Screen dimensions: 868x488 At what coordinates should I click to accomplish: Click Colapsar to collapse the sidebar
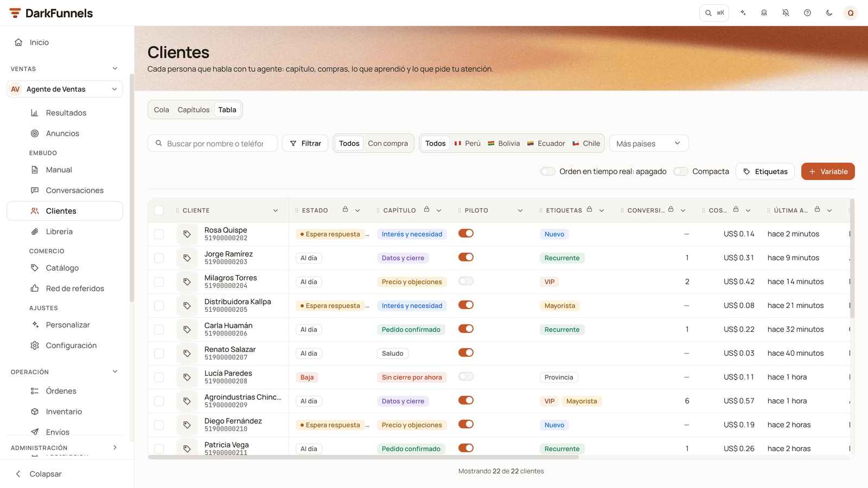(x=38, y=474)
